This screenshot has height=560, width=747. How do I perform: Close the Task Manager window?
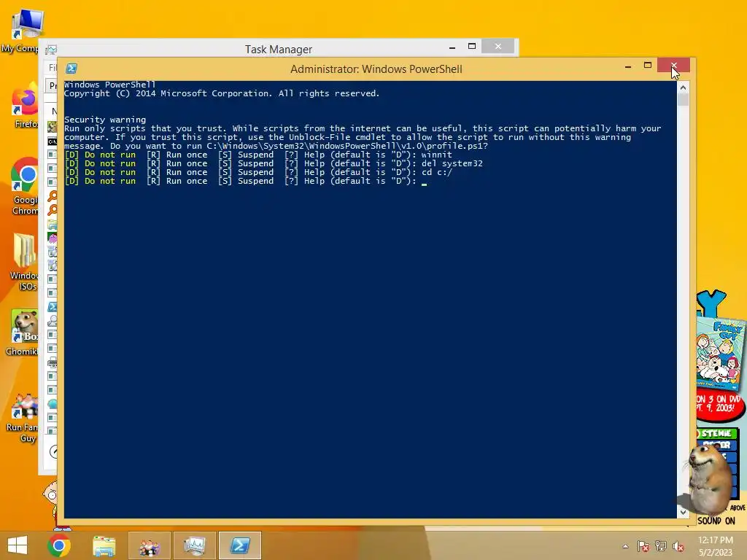pos(498,46)
